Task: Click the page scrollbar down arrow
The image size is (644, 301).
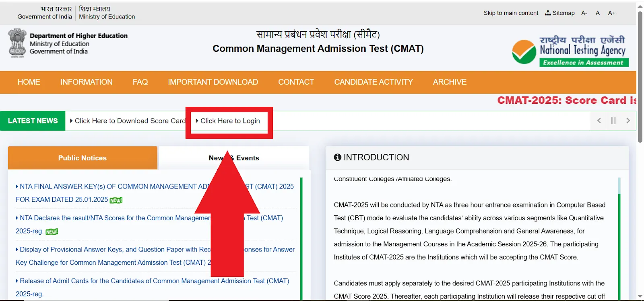Action: [x=640, y=297]
